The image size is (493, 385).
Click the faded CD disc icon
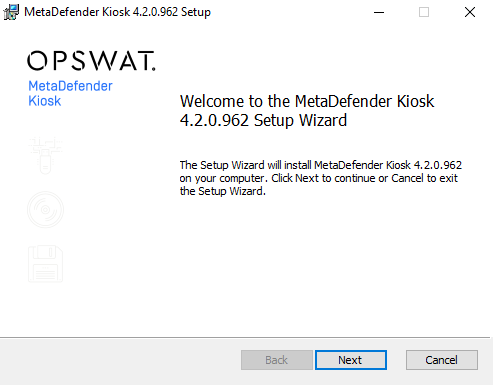[45, 210]
